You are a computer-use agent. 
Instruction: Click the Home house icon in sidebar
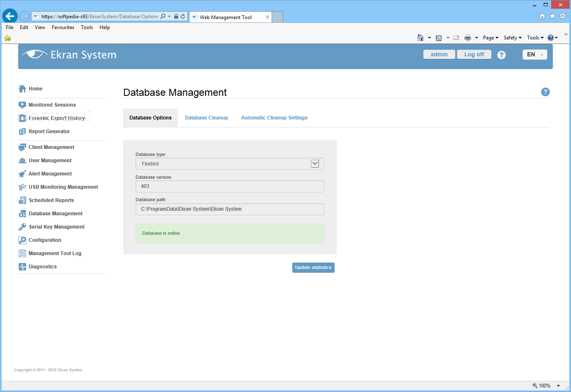coord(22,89)
